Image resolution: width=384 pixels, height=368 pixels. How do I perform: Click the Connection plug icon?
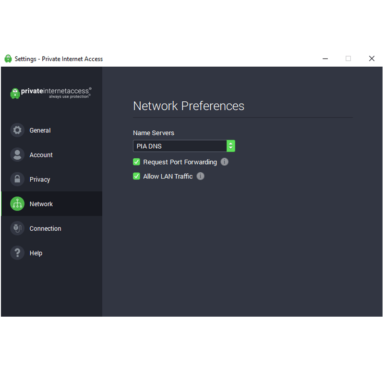coord(17,228)
